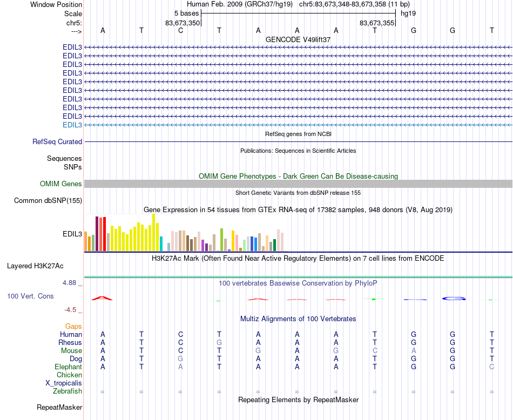This screenshot has height=420, width=513.
Task: Open the RefSeq genes from NCBI title
Action: (x=298, y=134)
